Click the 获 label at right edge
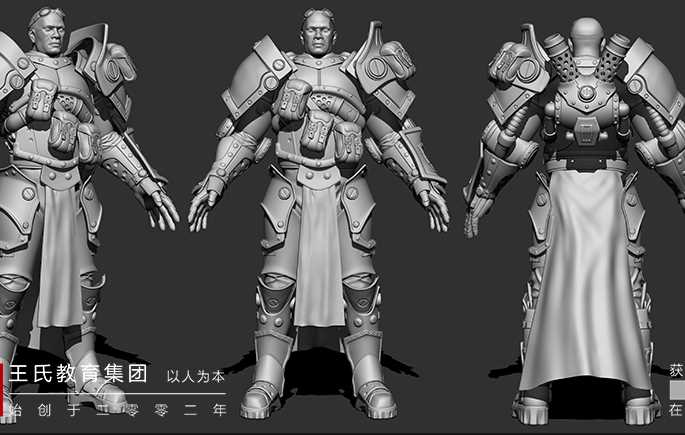This screenshot has height=435, width=685. pos(677,369)
